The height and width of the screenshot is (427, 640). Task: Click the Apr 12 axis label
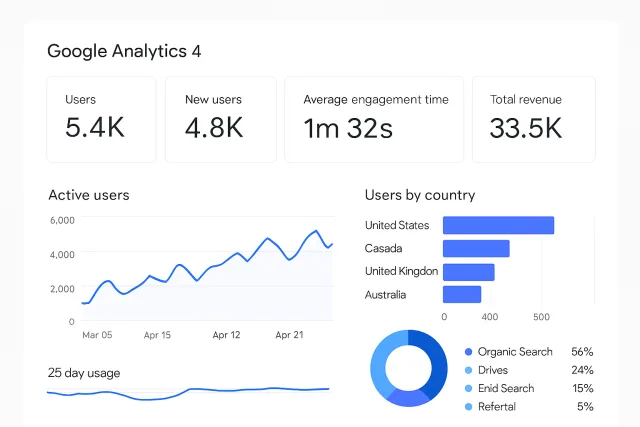click(227, 335)
